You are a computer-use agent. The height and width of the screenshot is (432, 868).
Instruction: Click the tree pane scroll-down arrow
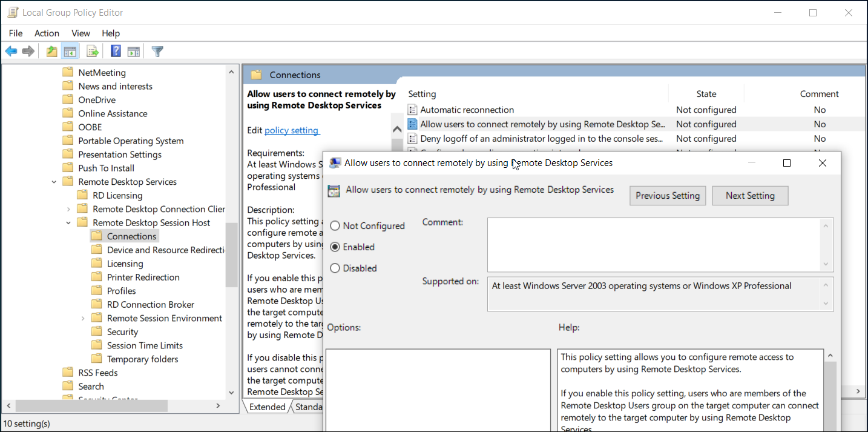pos(231,393)
